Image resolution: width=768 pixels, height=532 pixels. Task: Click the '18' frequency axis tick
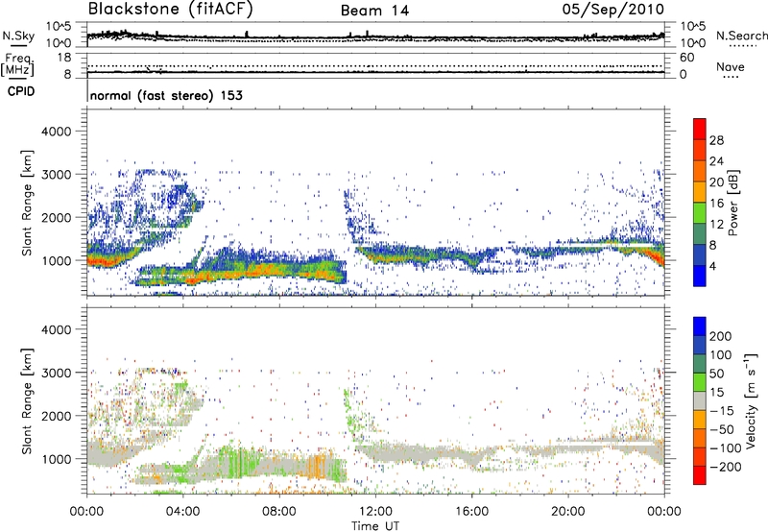(x=63, y=58)
